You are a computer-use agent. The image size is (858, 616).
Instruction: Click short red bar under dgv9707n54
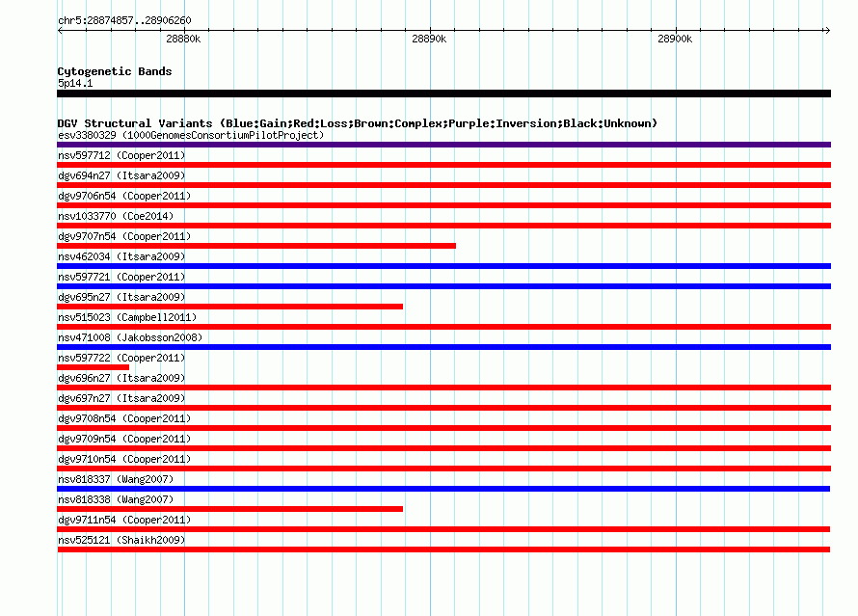point(256,246)
